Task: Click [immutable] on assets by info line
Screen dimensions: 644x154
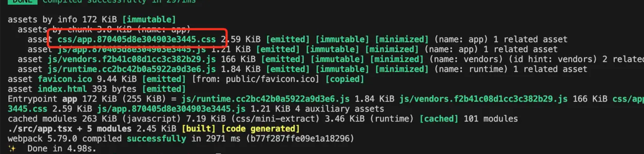Action: point(149,20)
